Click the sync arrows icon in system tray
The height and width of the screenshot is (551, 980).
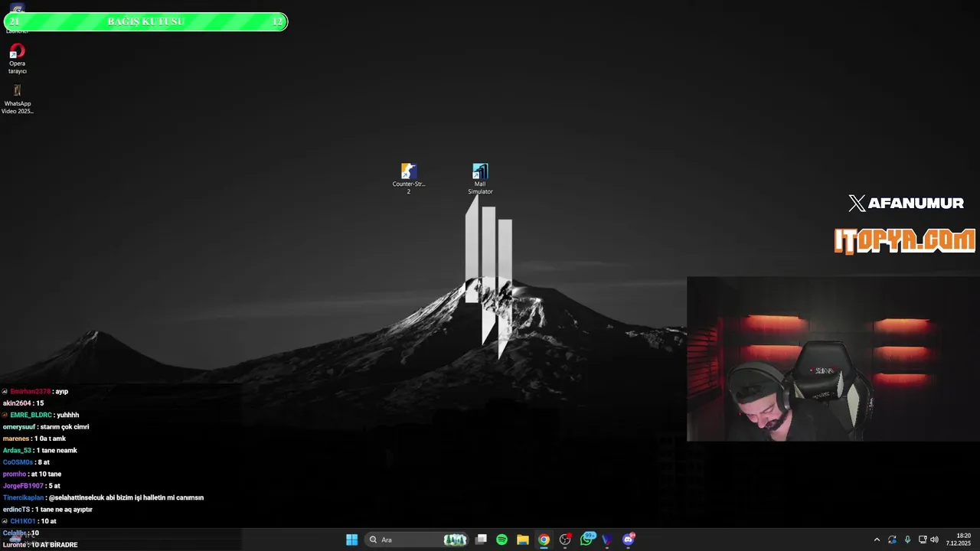point(892,540)
